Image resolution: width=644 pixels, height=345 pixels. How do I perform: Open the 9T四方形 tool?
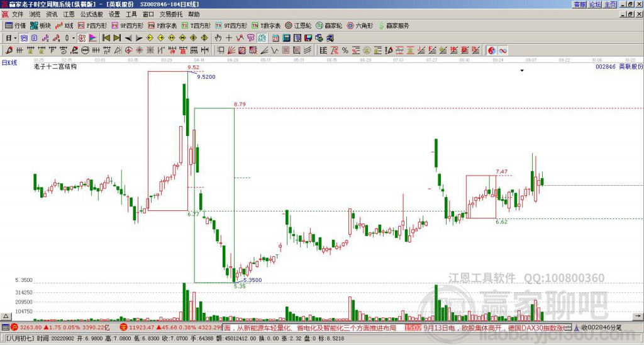tap(231, 25)
